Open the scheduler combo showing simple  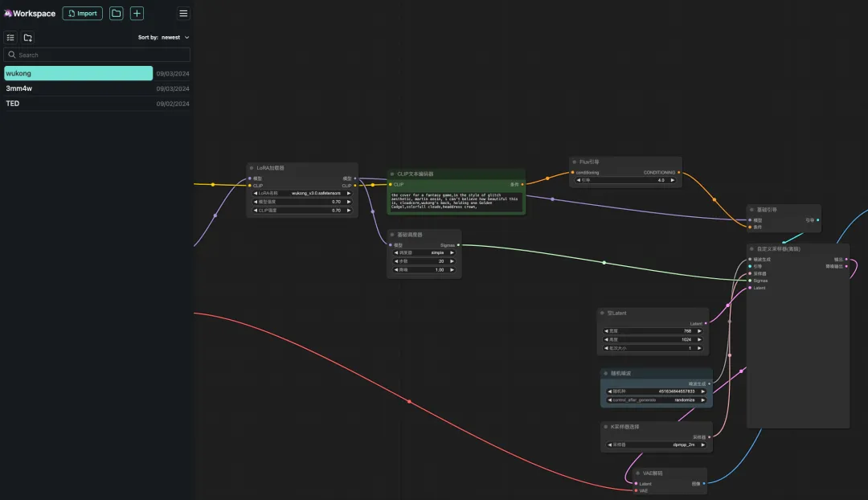pyautogui.click(x=424, y=252)
